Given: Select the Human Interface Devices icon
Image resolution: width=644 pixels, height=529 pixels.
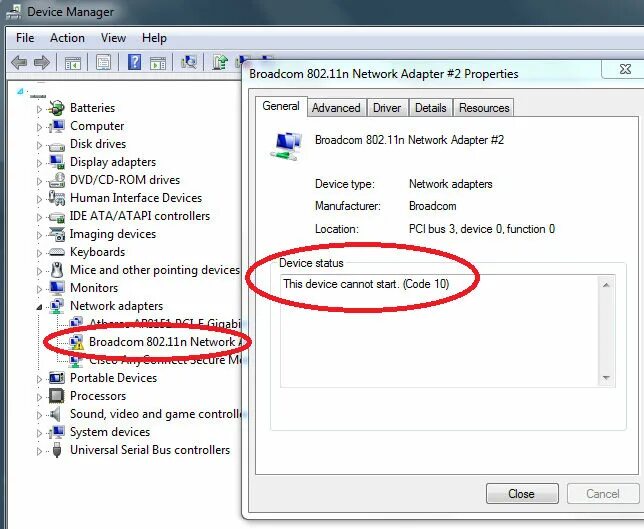Looking at the screenshot, I should tap(56, 198).
